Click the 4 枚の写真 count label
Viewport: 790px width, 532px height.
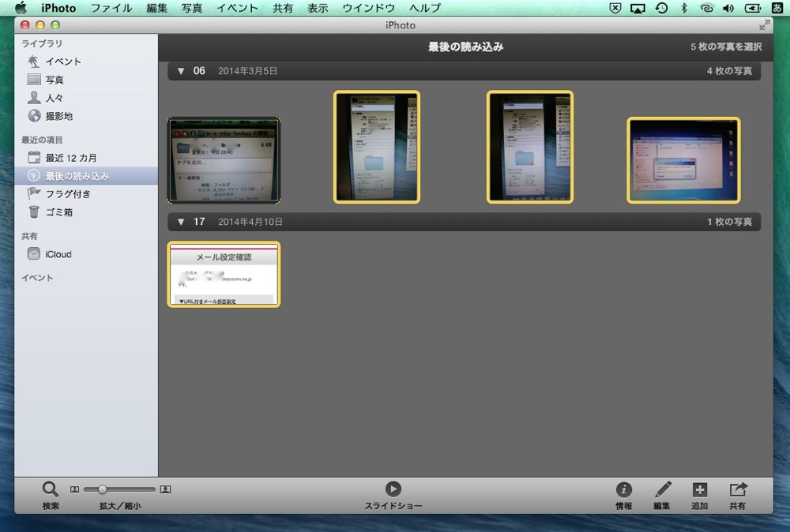729,71
